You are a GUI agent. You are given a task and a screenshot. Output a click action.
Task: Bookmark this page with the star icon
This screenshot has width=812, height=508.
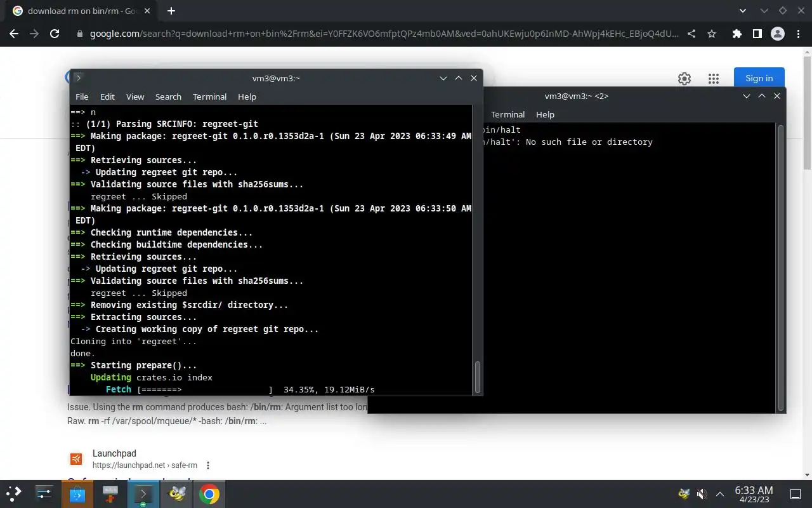[x=712, y=34]
